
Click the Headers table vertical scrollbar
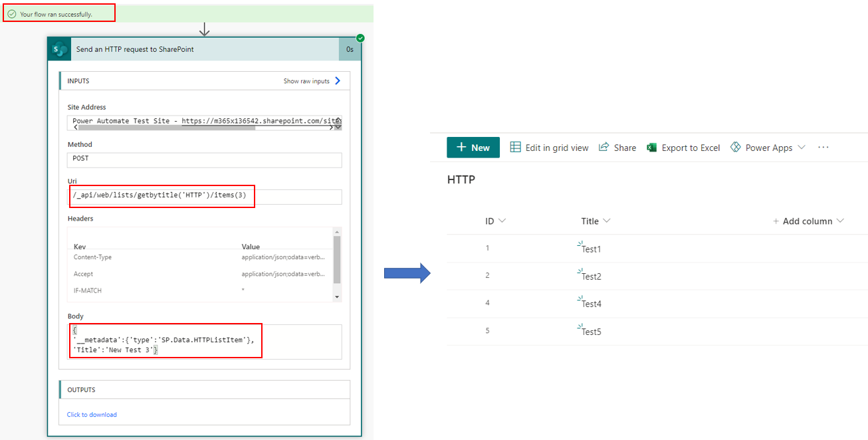click(x=337, y=259)
